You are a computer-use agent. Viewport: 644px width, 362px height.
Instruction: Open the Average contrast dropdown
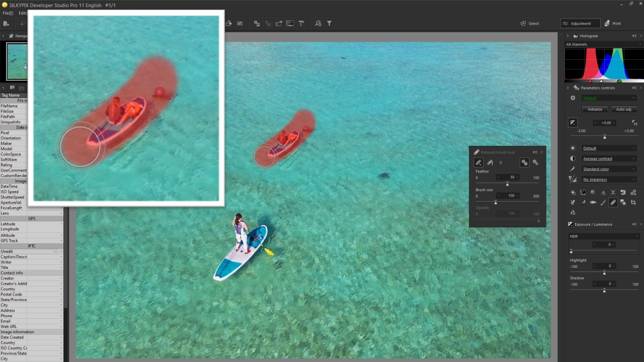(x=609, y=159)
